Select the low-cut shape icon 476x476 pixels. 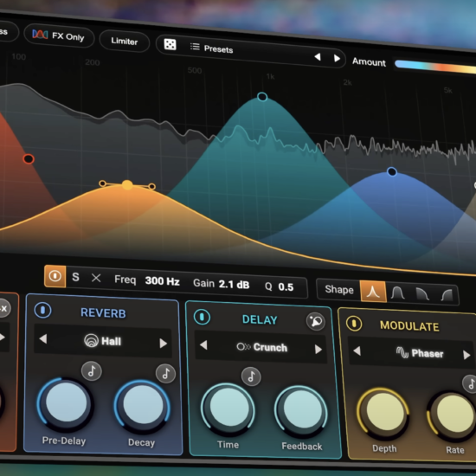[x=447, y=295]
